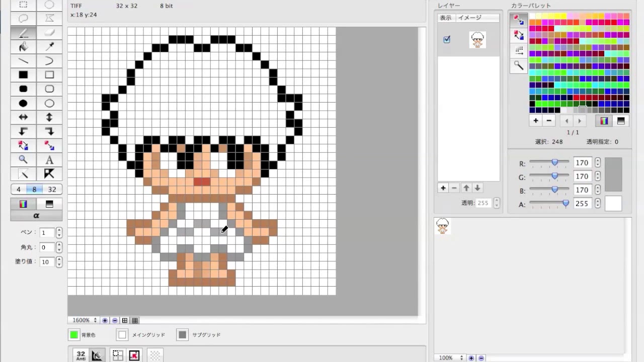Go to next palette page arrow
644x362 pixels.
[x=580, y=121]
